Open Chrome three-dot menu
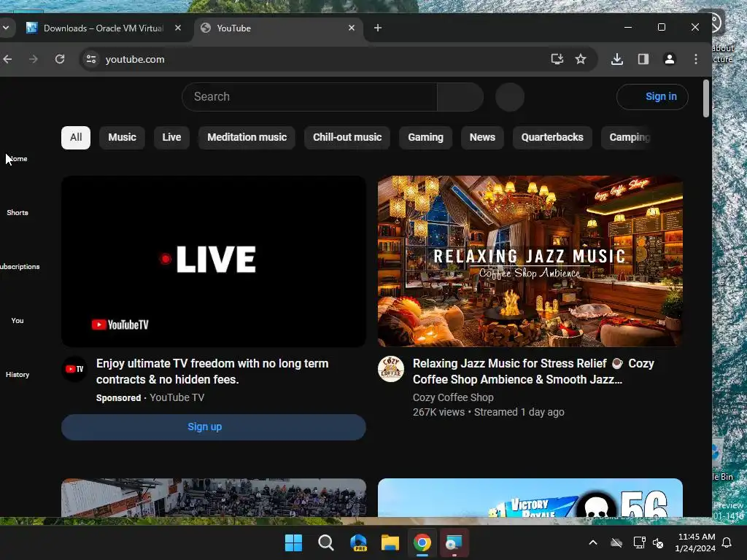Screen dimensions: 747x560 point(695,59)
